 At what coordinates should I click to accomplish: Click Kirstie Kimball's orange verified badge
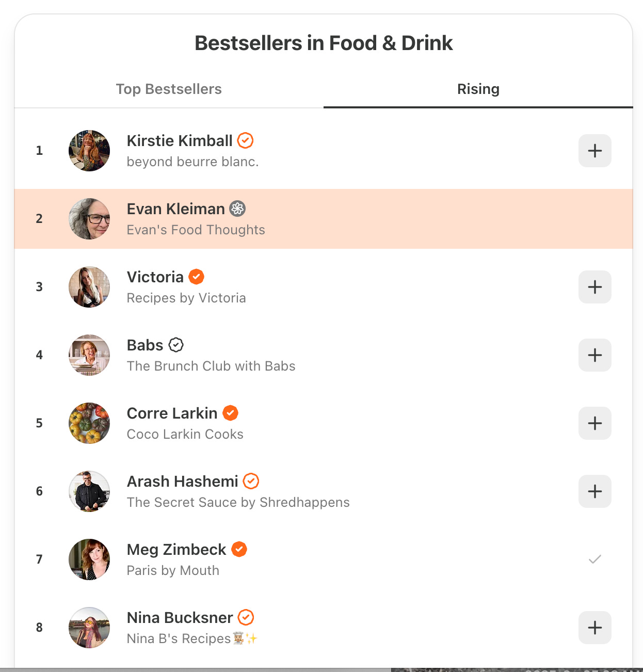pyautogui.click(x=245, y=140)
